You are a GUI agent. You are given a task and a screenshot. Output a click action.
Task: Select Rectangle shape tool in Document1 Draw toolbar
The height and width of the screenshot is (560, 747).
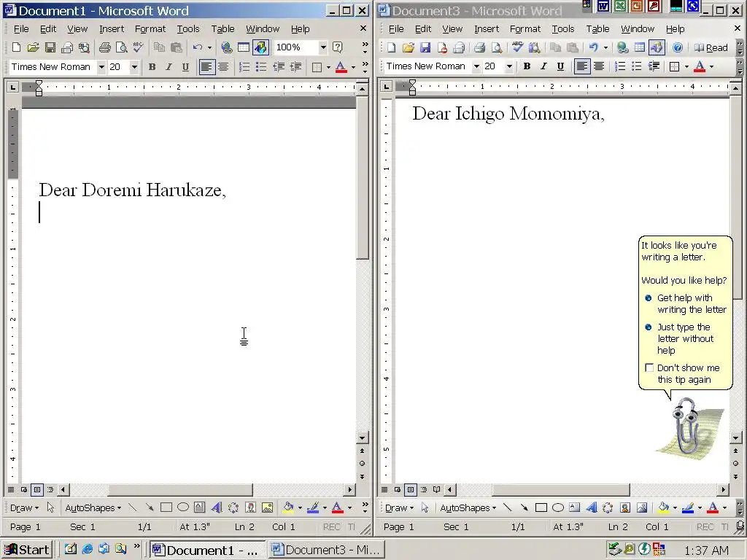tap(166, 507)
